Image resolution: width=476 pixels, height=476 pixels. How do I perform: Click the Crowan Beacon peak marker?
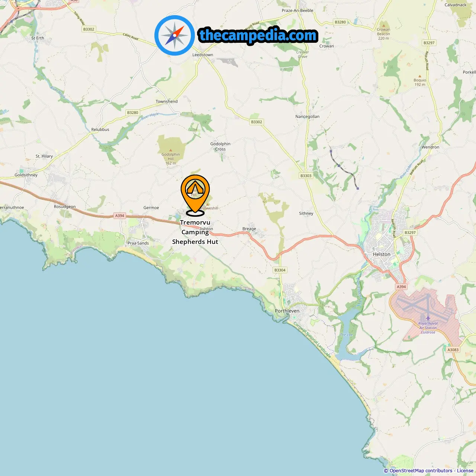[x=383, y=25]
